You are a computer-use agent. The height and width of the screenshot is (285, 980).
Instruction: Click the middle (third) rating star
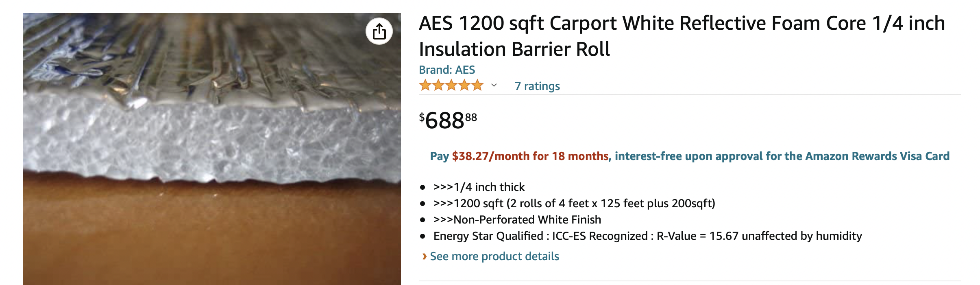451,85
